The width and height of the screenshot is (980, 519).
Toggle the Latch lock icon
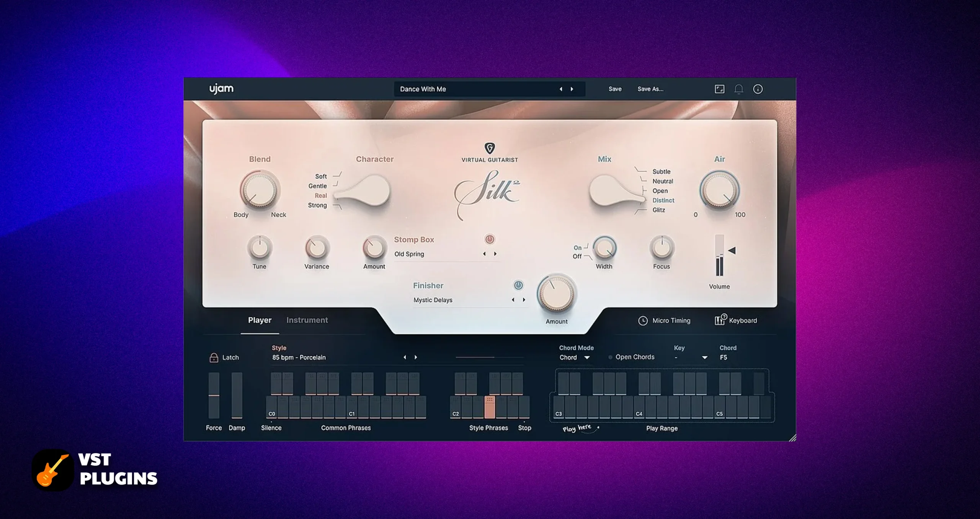pos(214,357)
